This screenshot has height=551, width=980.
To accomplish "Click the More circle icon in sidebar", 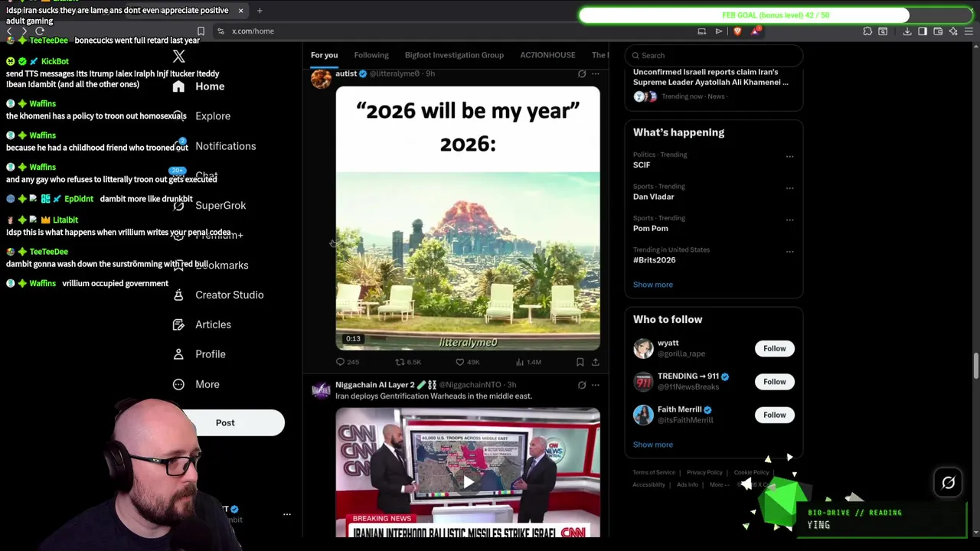I will click(x=178, y=384).
